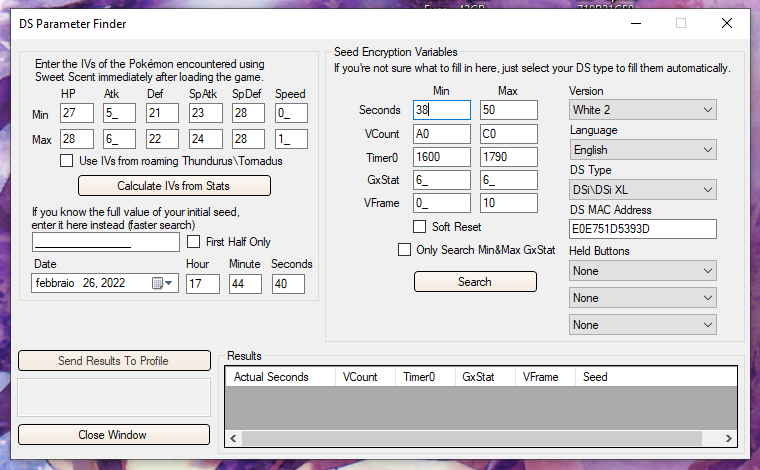Viewport: 760px width, 470px height.
Task: Check the Soft Reset option
Action: tap(420, 227)
